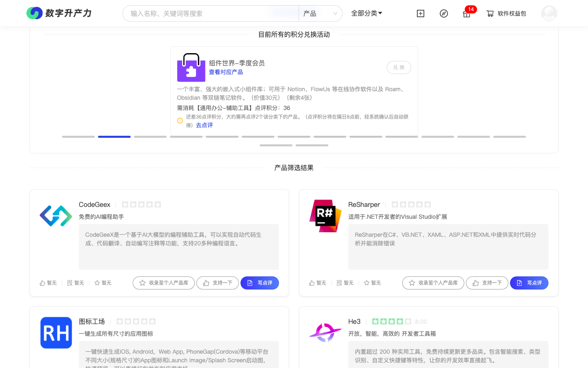This screenshot has height=368, width=588.
Task: Add CodeGeex to personal product library
Action: [x=164, y=283]
